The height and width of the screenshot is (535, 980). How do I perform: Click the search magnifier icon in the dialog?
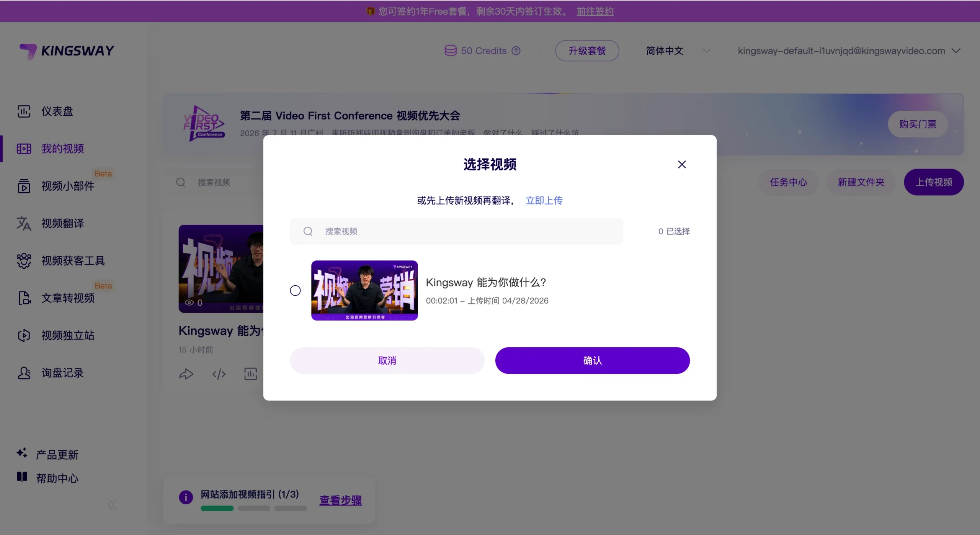(308, 231)
